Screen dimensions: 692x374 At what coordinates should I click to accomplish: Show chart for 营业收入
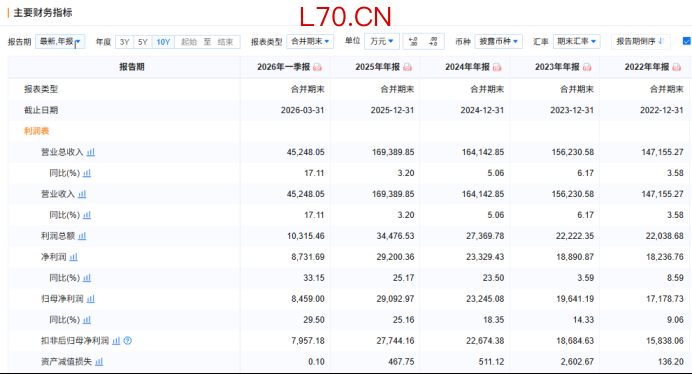point(82,194)
